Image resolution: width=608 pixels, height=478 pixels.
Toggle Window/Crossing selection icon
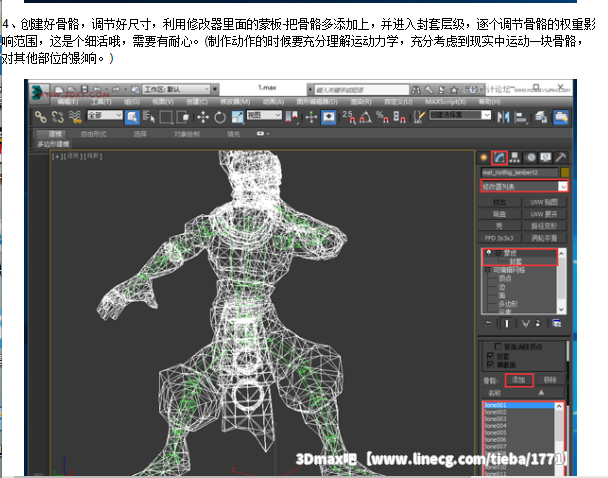click(183, 117)
